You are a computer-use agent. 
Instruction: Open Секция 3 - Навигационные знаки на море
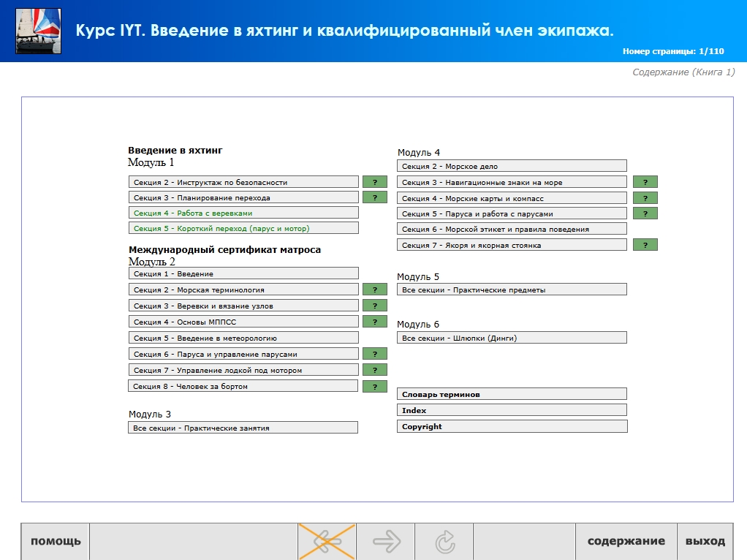tap(512, 182)
